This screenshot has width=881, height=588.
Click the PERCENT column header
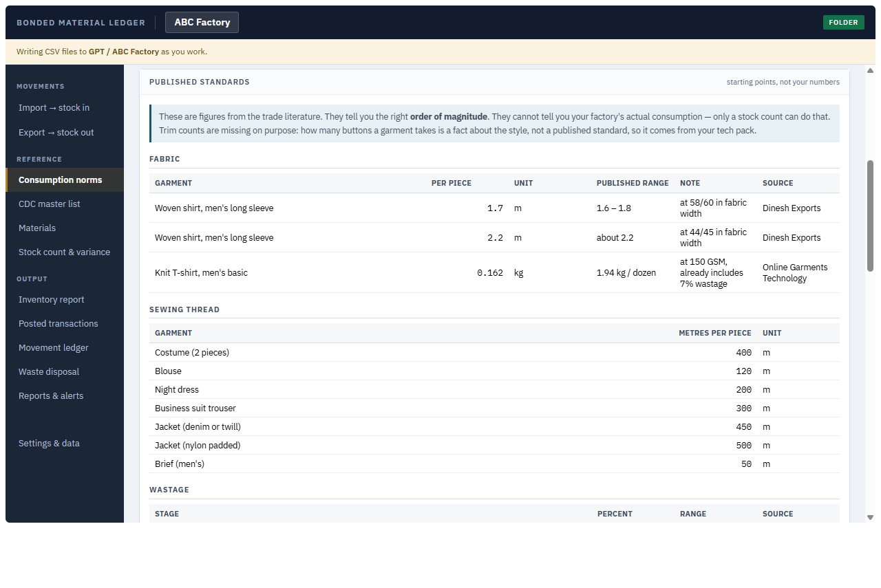[x=615, y=514]
